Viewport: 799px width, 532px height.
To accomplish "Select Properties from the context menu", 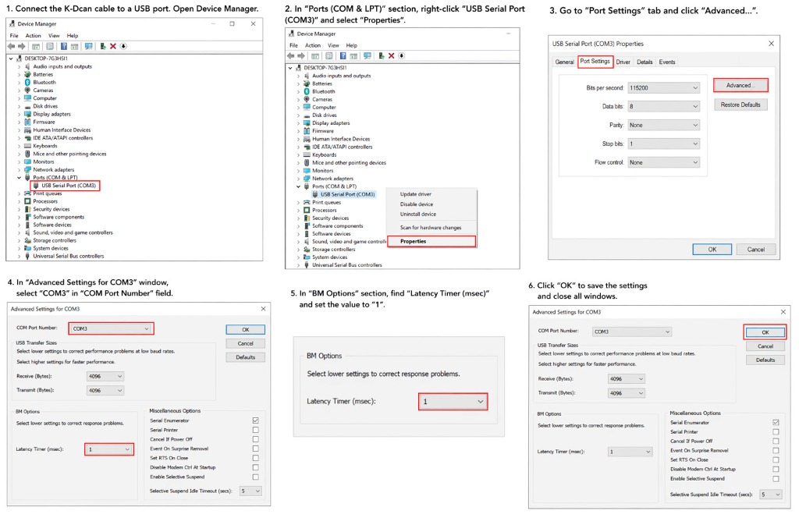I will click(x=431, y=242).
